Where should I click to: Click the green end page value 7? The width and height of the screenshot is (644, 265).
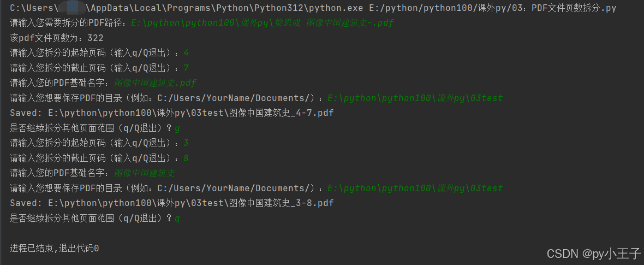pos(186,68)
